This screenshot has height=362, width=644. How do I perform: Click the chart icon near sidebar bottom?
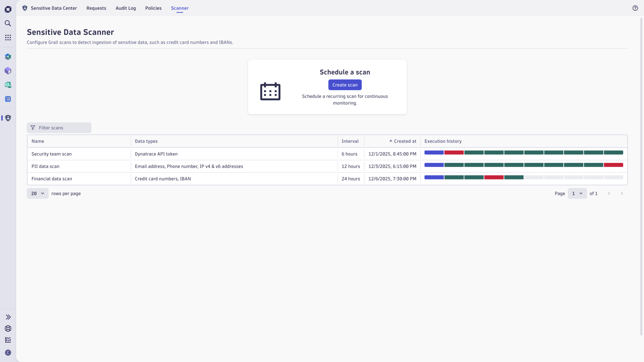8,340
